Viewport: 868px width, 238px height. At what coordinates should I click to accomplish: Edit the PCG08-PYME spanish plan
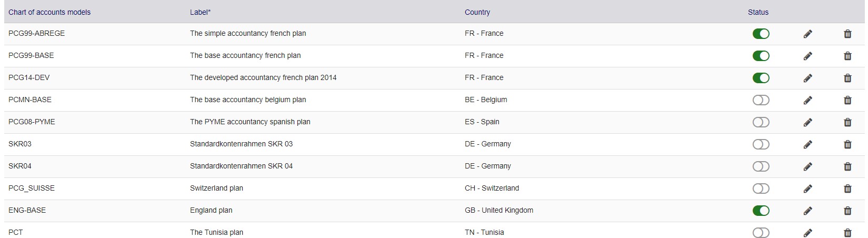[x=808, y=122]
